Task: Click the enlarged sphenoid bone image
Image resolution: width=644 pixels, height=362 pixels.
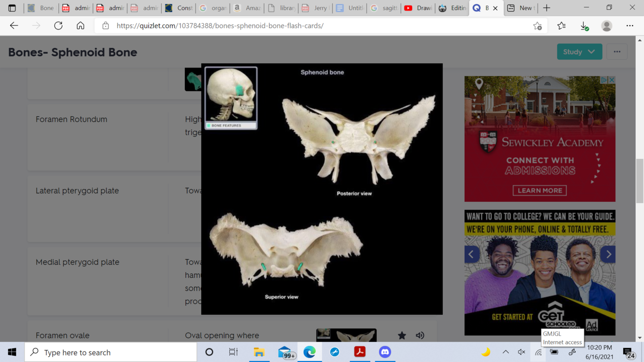Action: pyautogui.click(x=322, y=189)
